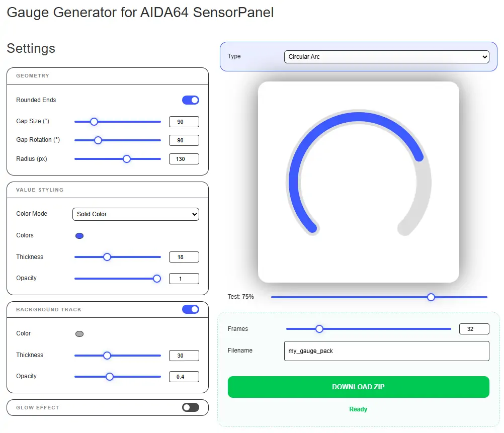Click the background Opacity input showing 0.4
Screen dimensions: 504x433
184,377
